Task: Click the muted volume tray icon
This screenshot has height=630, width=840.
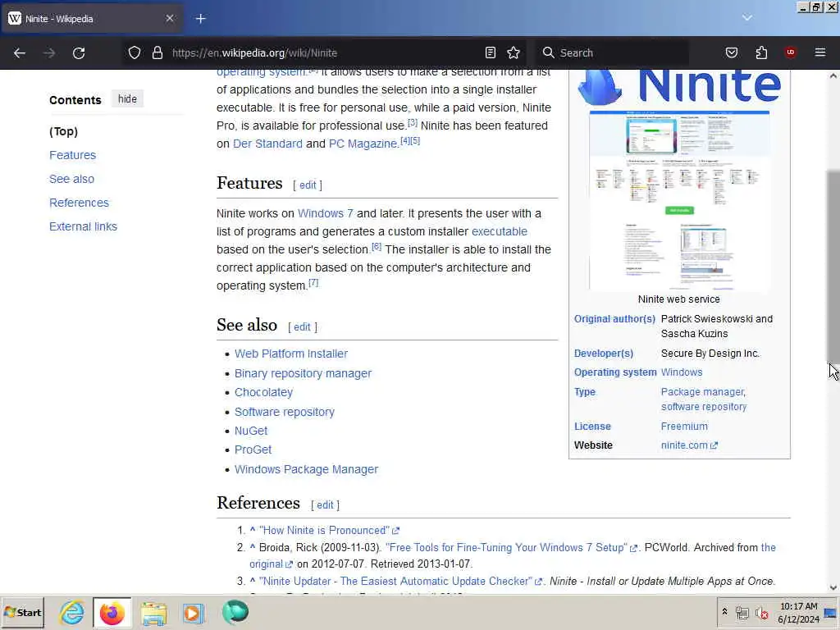Action: coord(760,613)
